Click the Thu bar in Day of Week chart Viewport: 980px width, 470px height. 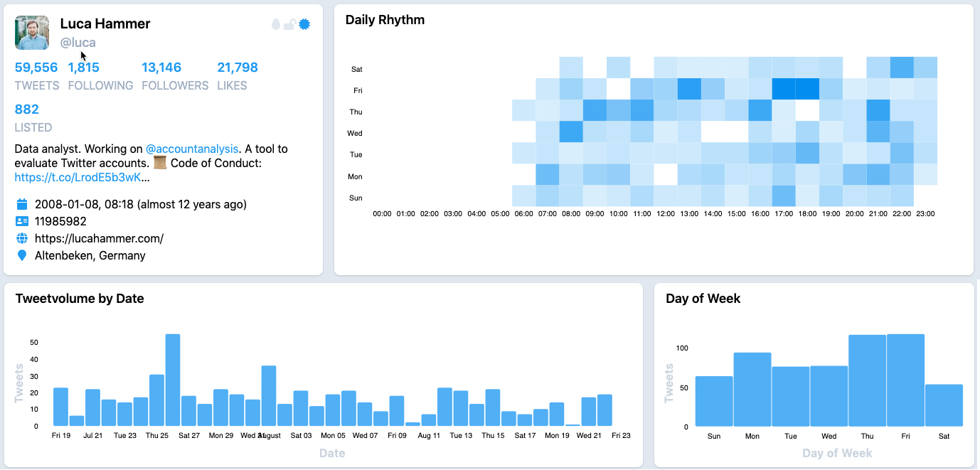point(868,380)
